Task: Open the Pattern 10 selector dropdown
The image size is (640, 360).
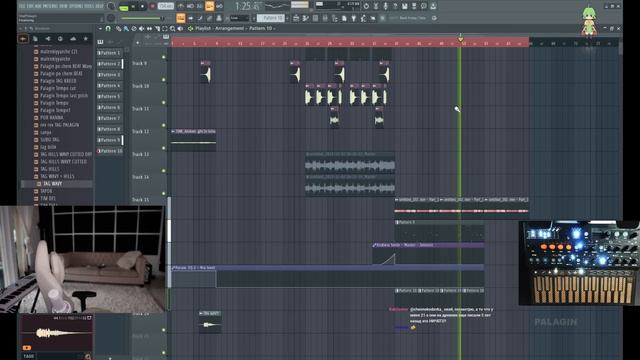Action: (271, 18)
